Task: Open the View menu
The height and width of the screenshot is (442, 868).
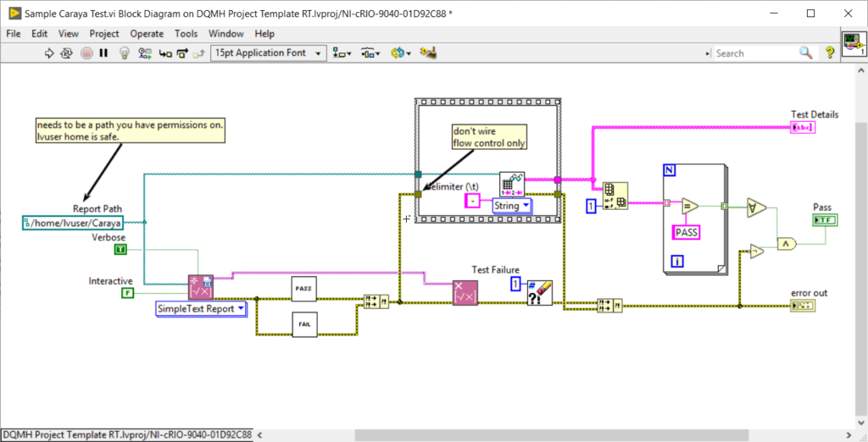Action: (68, 34)
